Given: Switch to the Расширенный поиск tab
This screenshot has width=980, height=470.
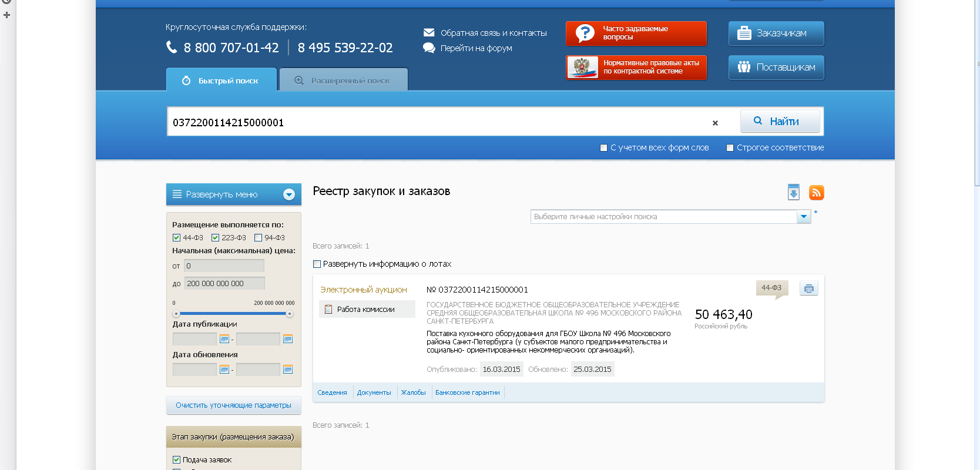Looking at the screenshot, I should click(x=344, y=80).
